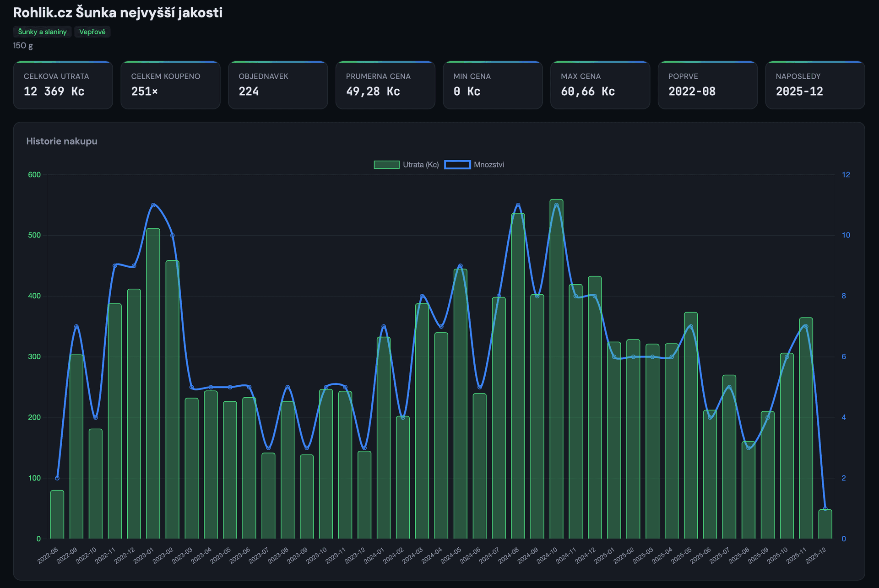Click the 2024-08 line data point

(518, 205)
